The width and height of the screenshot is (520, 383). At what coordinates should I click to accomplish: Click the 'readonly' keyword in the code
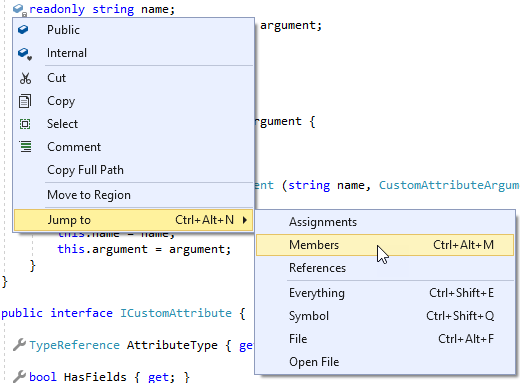coord(57,9)
